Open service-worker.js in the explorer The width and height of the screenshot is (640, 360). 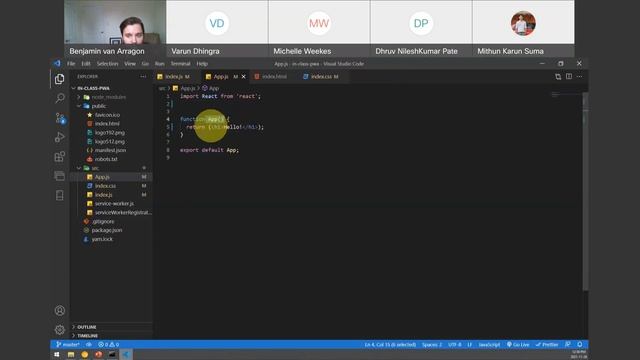[x=114, y=204]
